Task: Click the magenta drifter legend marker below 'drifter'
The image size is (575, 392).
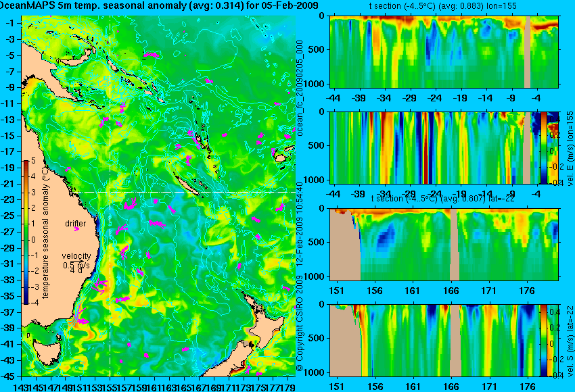Action: tap(76, 229)
